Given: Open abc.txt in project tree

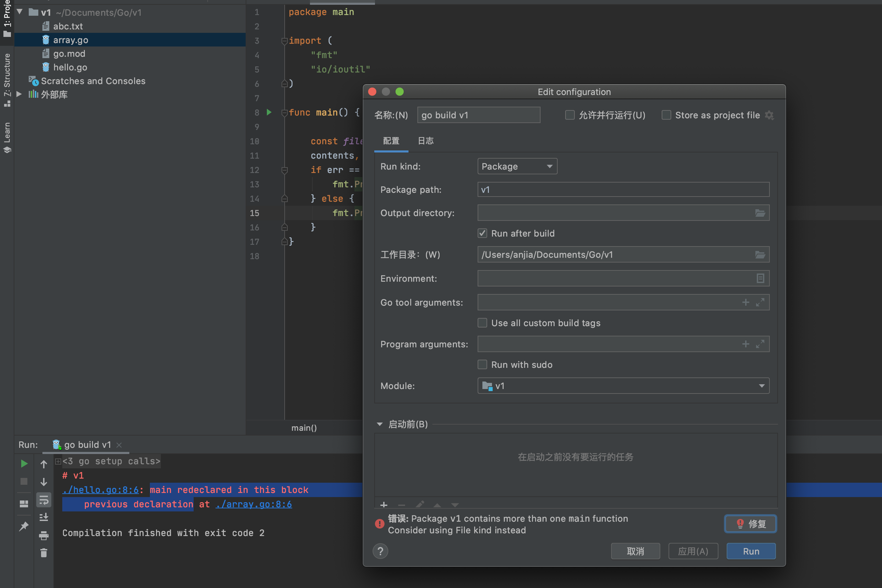Looking at the screenshot, I should coord(67,26).
